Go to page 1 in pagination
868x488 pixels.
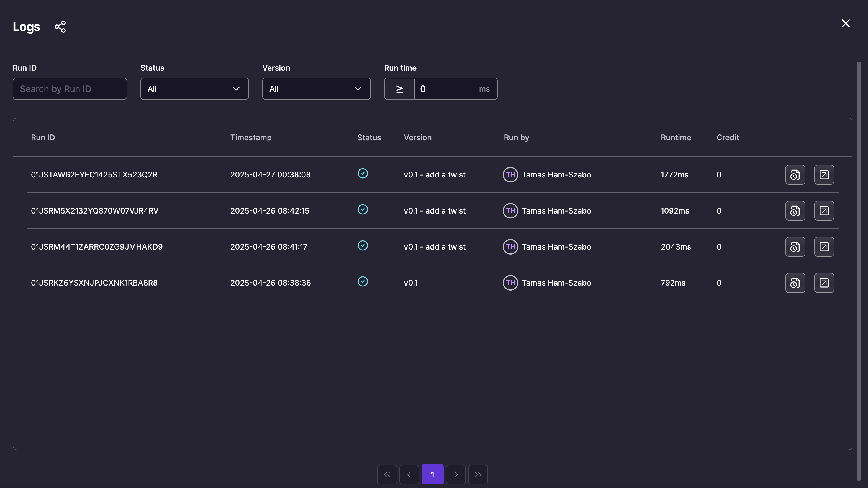(x=432, y=474)
